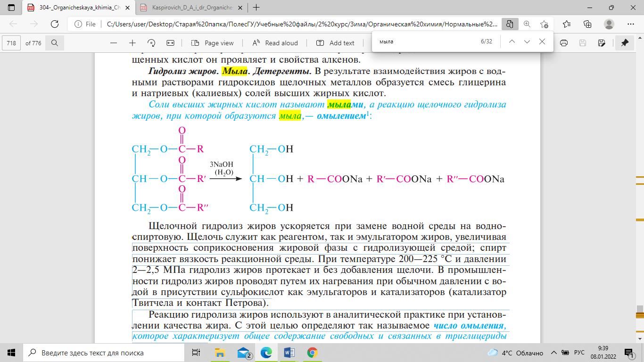Open the Favorites list
The width and height of the screenshot is (644, 362).
tap(567, 24)
